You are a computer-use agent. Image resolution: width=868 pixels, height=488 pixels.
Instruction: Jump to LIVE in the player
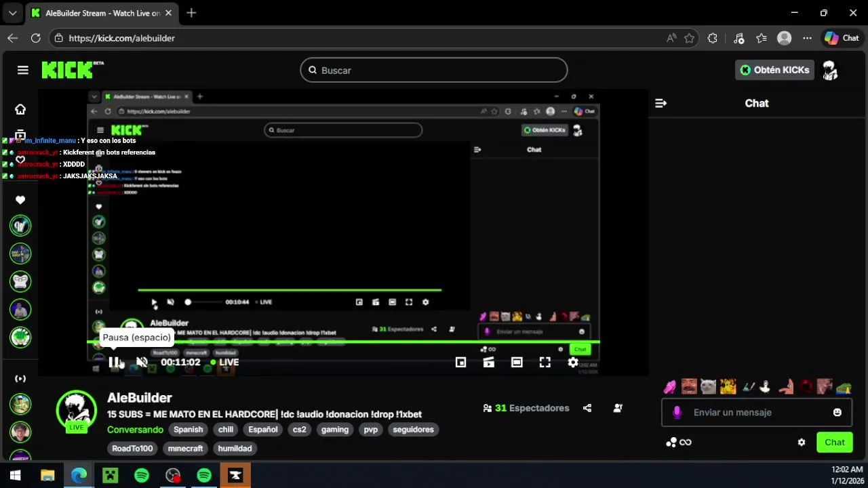tap(224, 362)
